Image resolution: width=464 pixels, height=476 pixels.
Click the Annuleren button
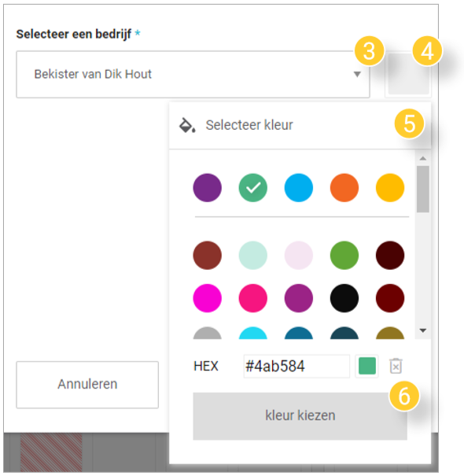(x=87, y=384)
